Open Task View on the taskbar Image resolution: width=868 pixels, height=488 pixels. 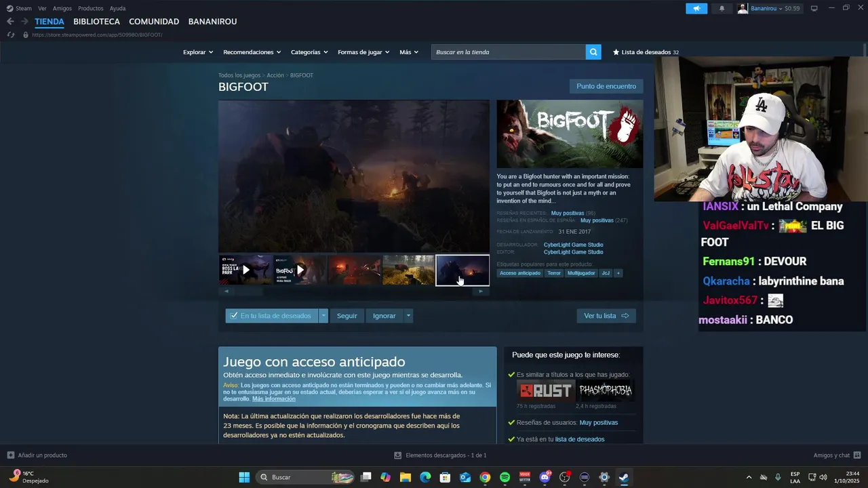pyautogui.click(x=366, y=477)
